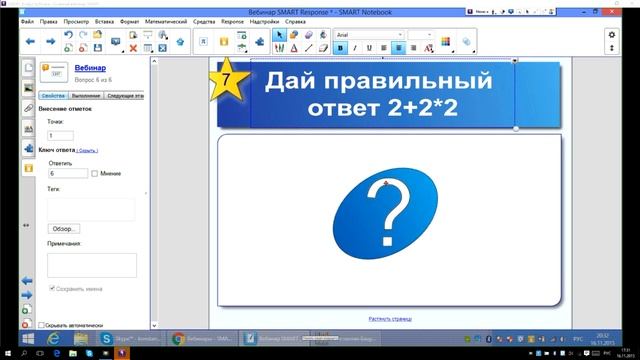Open the Page Sorter tab in the sidebar

[28, 68]
